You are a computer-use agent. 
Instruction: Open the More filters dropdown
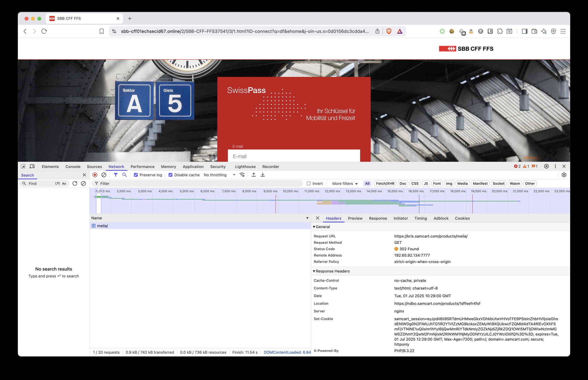point(345,184)
